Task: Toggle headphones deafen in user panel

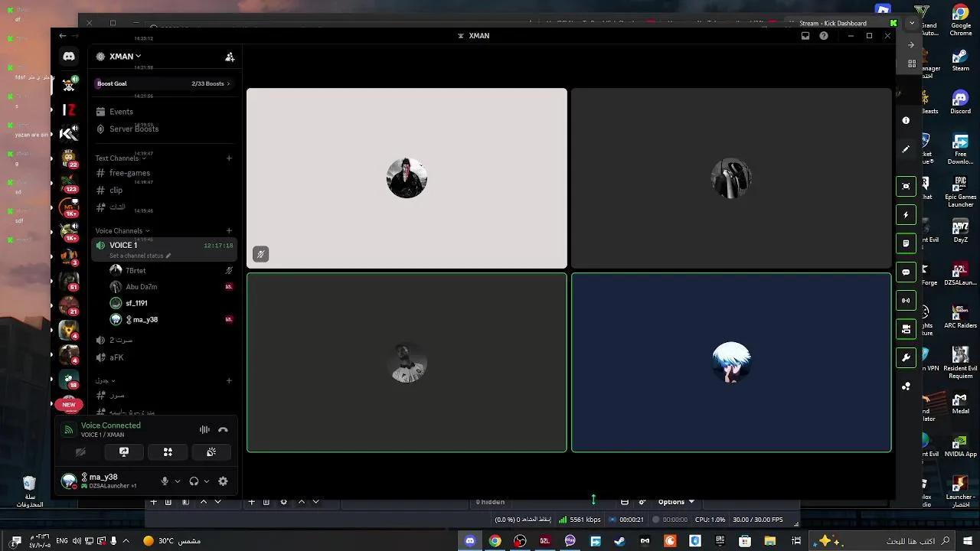Action: [194, 481]
